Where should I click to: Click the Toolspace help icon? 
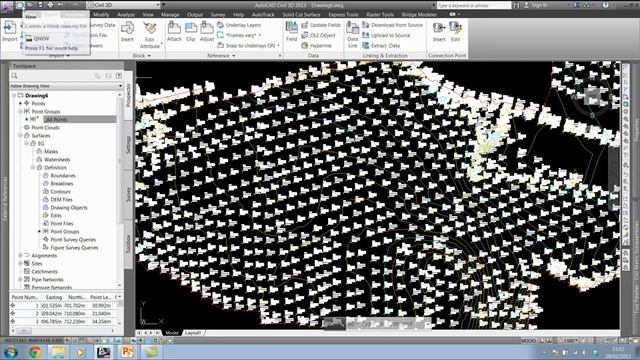tap(119, 76)
